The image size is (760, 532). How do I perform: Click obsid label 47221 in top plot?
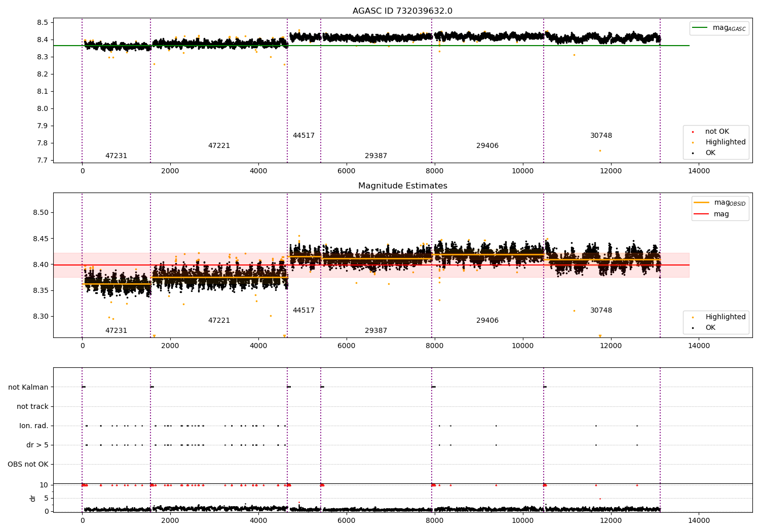coord(219,146)
